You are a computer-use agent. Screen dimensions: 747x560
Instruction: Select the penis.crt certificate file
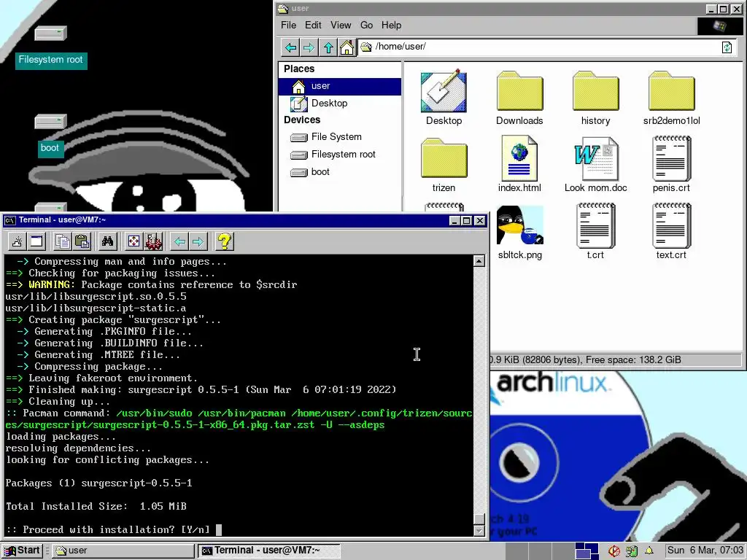671,166
